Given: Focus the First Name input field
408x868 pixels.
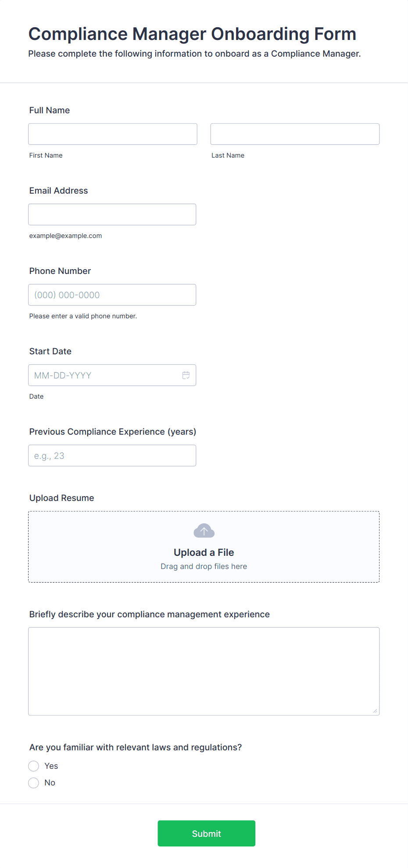Looking at the screenshot, I should (x=113, y=134).
